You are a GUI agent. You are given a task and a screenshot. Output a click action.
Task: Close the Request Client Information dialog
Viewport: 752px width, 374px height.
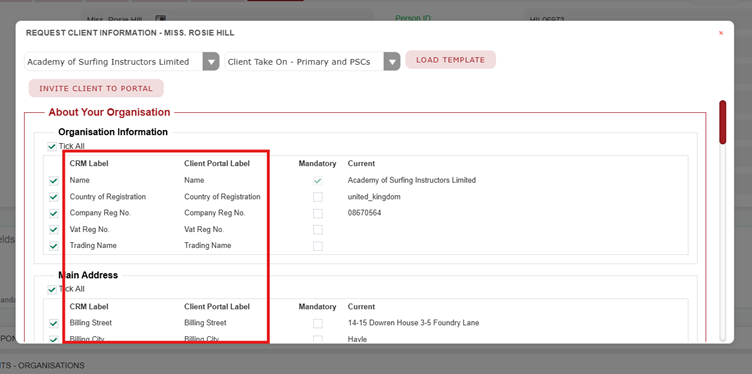click(x=720, y=33)
